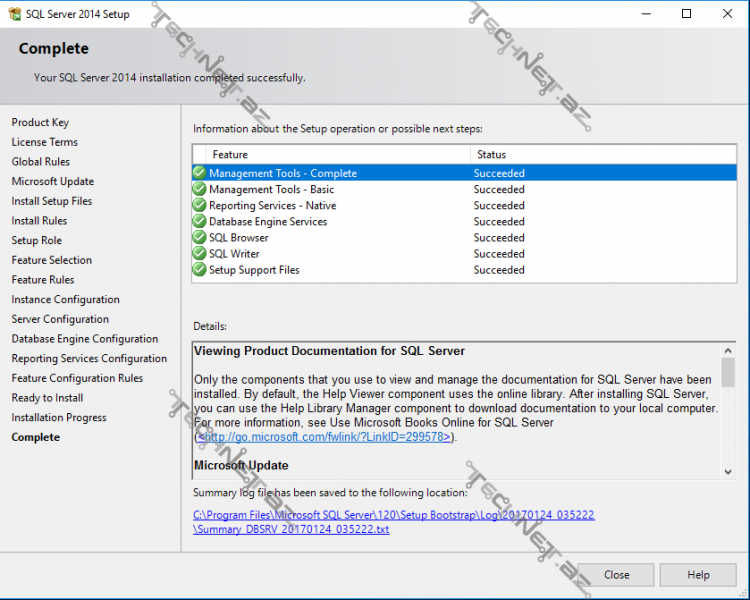Click the SQL Server Setup title bar icon
750x600 pixels.
tap(14, 14)
